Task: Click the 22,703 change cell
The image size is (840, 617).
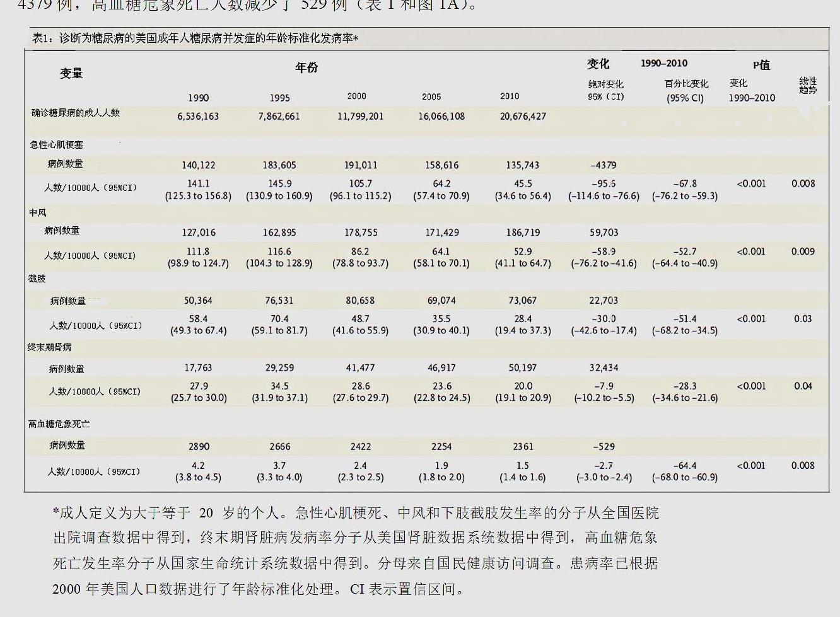Action: (604, 301)
